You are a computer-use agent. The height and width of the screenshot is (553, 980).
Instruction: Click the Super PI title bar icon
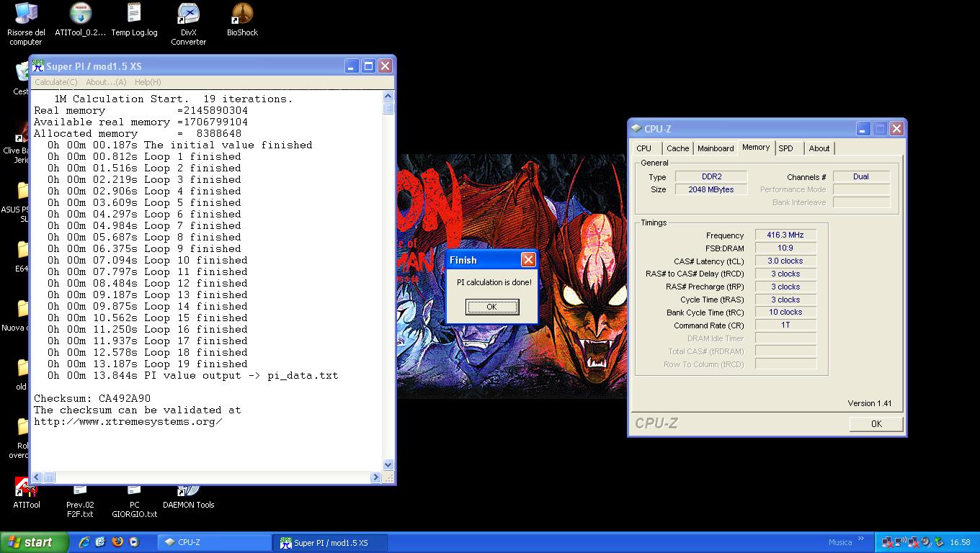(x=38, y=66)
